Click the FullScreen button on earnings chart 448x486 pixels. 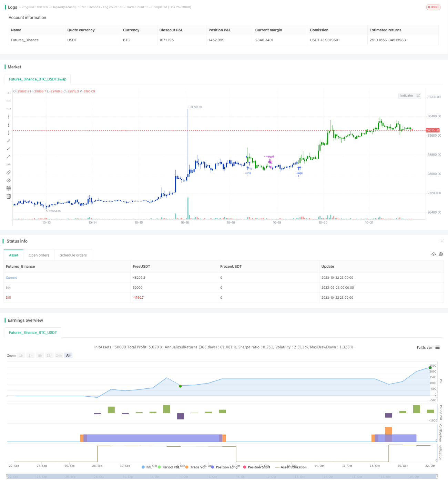pyautogui.click(x=424, y=347)
